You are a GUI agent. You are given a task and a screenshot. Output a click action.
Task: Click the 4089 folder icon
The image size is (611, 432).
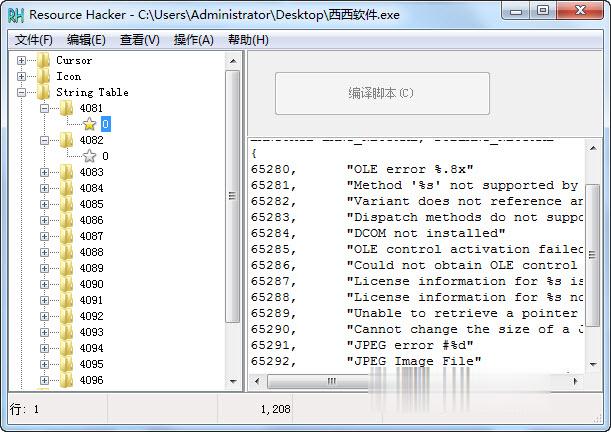[67, 268]
